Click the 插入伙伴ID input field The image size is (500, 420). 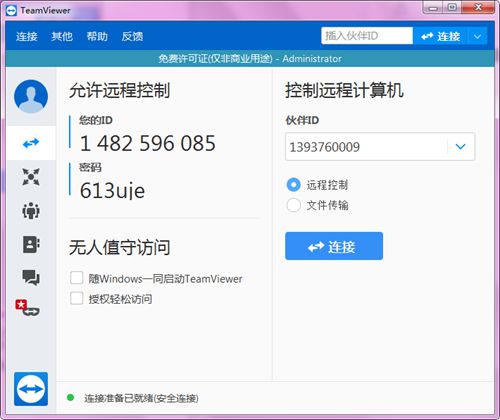click(x=367, y=36)
